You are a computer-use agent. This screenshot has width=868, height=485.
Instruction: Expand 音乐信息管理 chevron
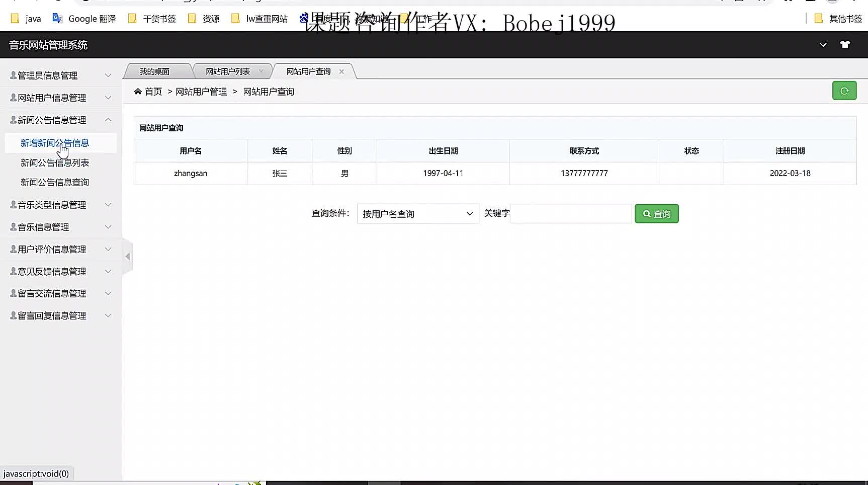tap(108, 227)
